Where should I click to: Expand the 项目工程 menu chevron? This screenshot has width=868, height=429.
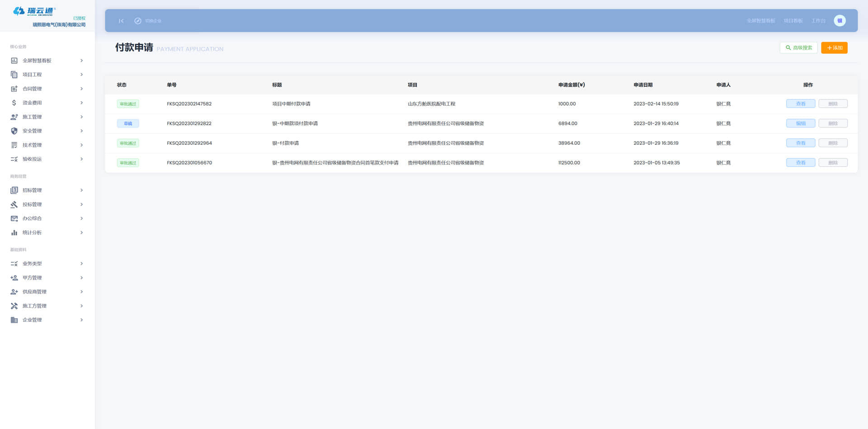pyautogui.click(x=81, y=75)
